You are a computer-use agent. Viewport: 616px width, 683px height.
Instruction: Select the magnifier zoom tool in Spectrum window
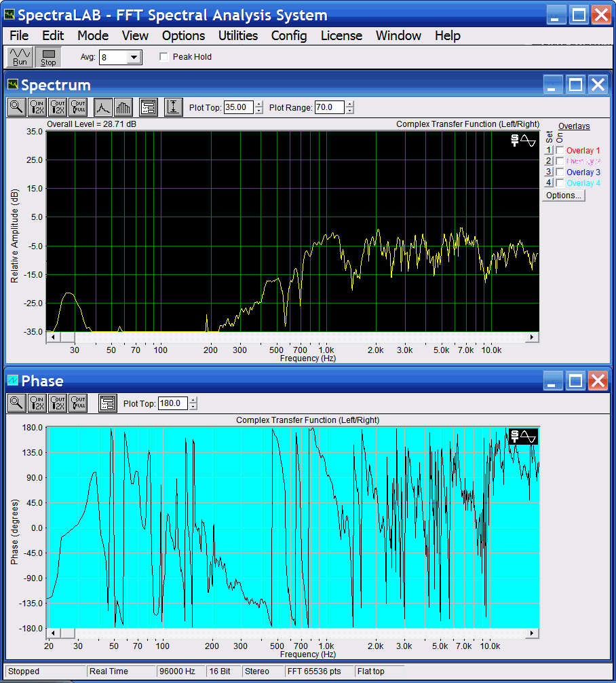click(x=17, y=107)
